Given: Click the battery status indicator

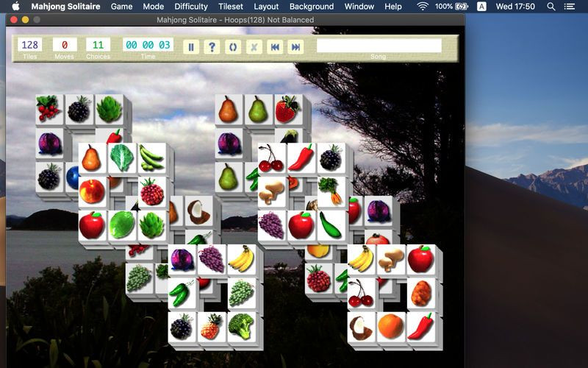Looking at the screenshot, I should [x=451, y=7].
